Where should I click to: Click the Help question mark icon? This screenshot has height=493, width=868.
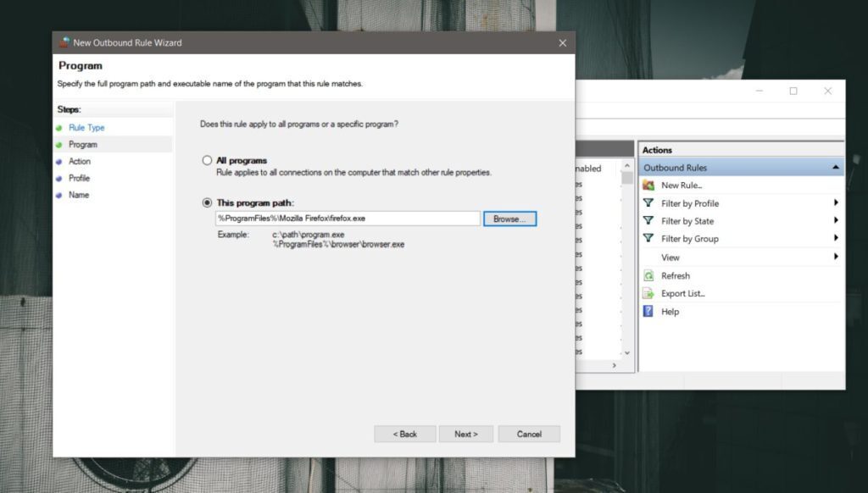647,311
